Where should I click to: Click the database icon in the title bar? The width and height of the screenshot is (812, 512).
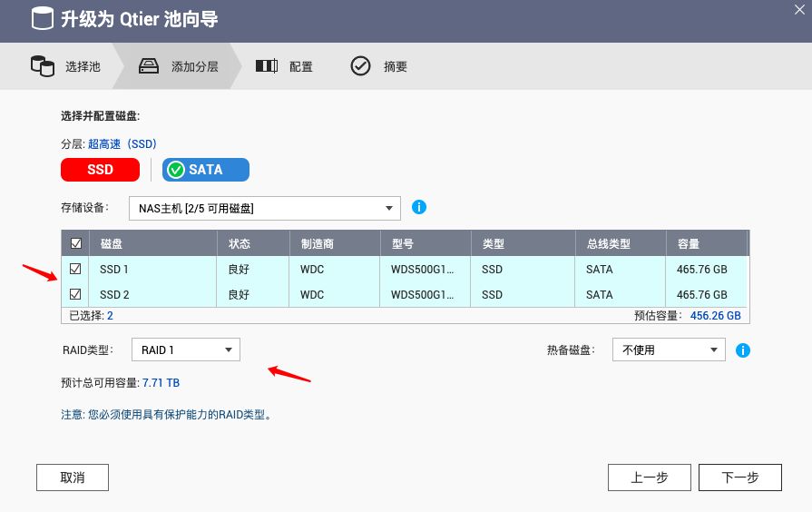coord(42,18)
